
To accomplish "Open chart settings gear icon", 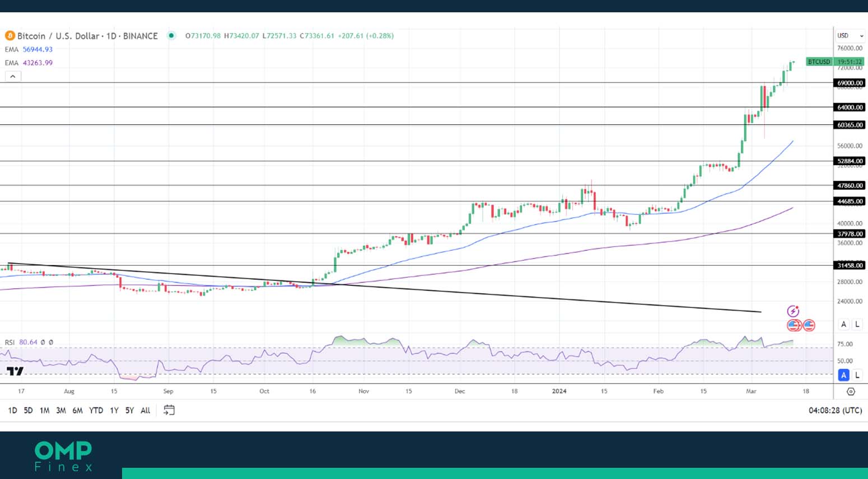I will pyautogui.click(x=851, y=392).
